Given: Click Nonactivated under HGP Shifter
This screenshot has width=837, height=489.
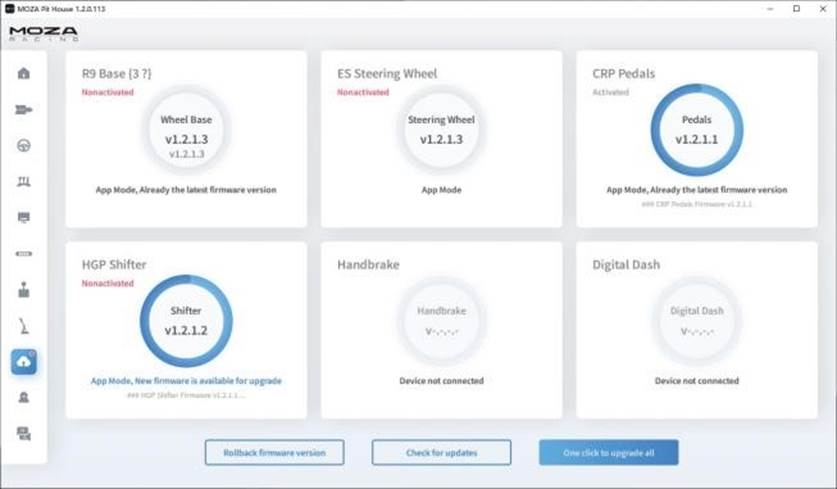Looking at the screenshot, I should (x=107, y=283).
